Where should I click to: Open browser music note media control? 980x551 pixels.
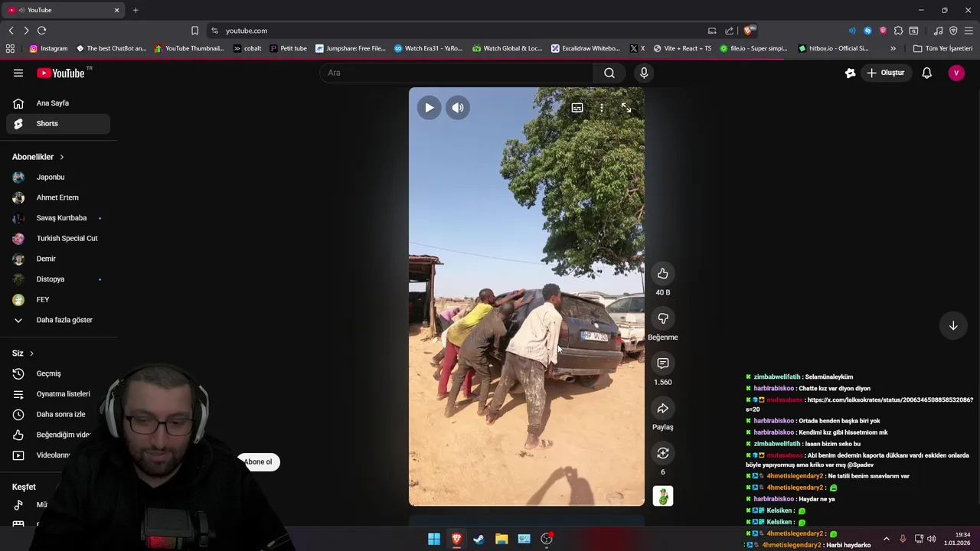938,31
